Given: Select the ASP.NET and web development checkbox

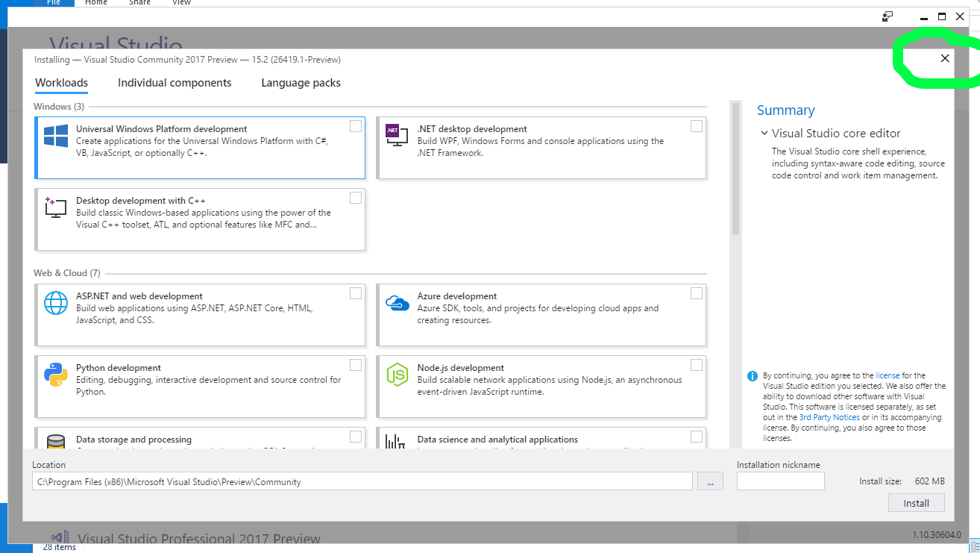Looking at the screenshot, I should coord(356,293).
